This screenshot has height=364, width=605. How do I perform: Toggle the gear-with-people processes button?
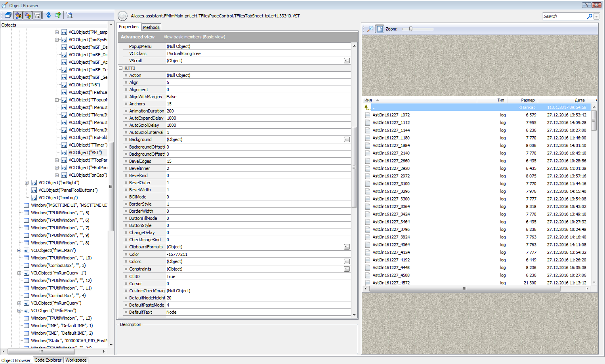pyautogui.click(x=18, y=15)
